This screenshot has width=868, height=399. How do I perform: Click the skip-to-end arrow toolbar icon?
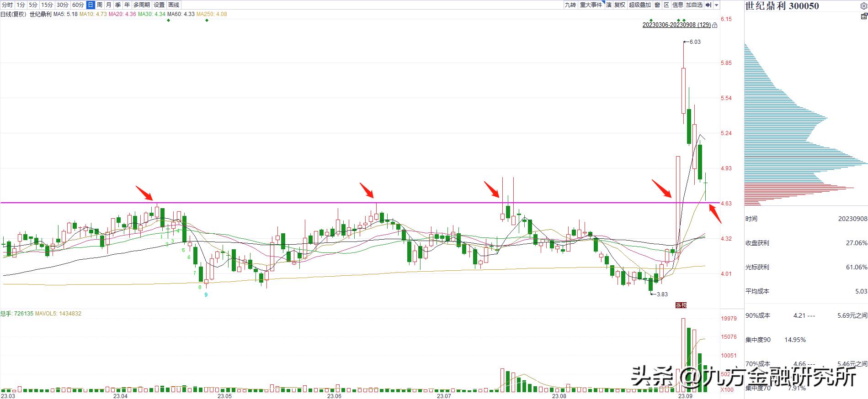pos(708,5)
